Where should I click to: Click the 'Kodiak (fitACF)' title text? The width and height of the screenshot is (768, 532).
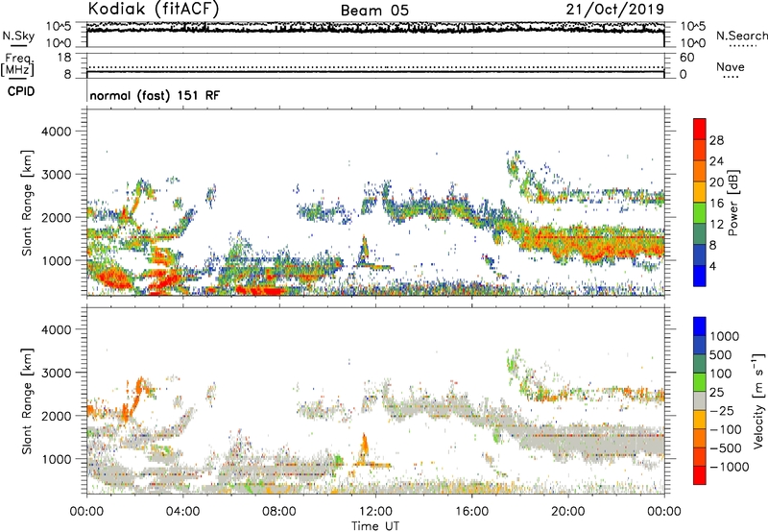[x=154, y=9]
